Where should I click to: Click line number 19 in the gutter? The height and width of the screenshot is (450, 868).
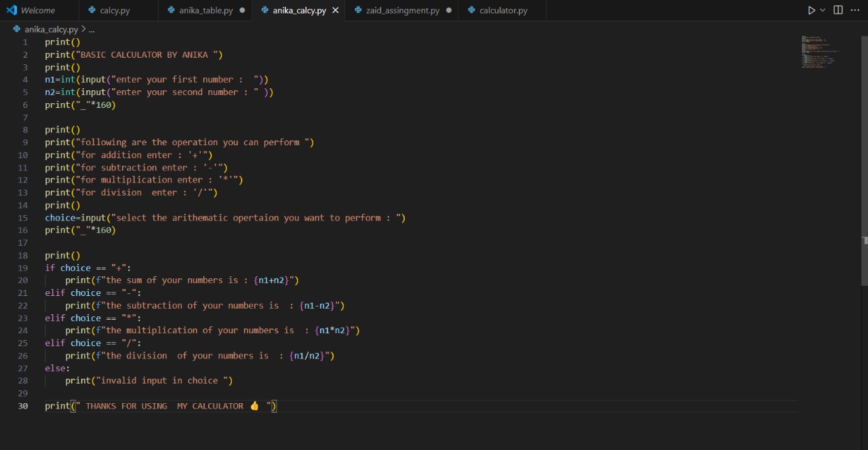[x=23, y=268]
